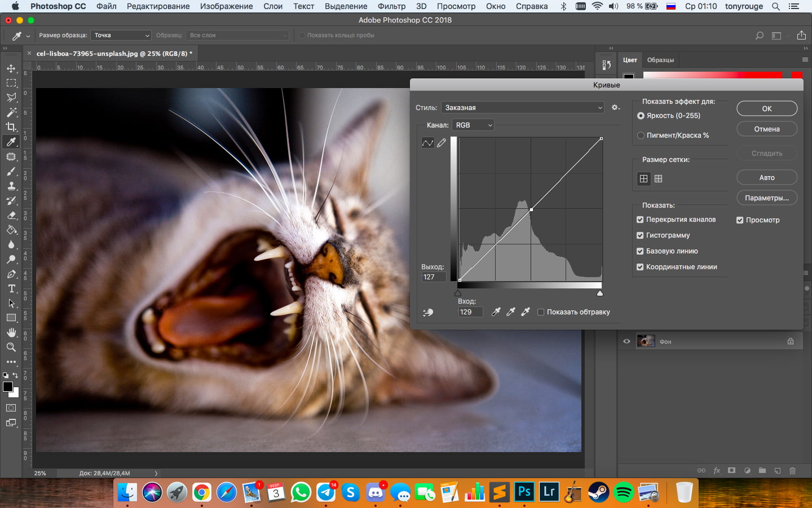Click the Авто button
Viewport: 812px width, 508px height.
[766, 178]
